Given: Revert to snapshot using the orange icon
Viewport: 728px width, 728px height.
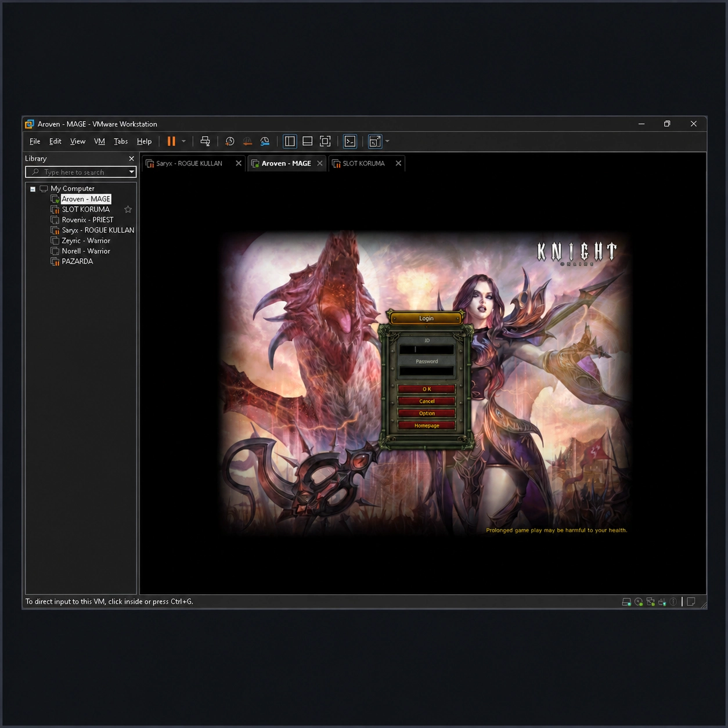Looking at the screenshot, I should point(247,141).
